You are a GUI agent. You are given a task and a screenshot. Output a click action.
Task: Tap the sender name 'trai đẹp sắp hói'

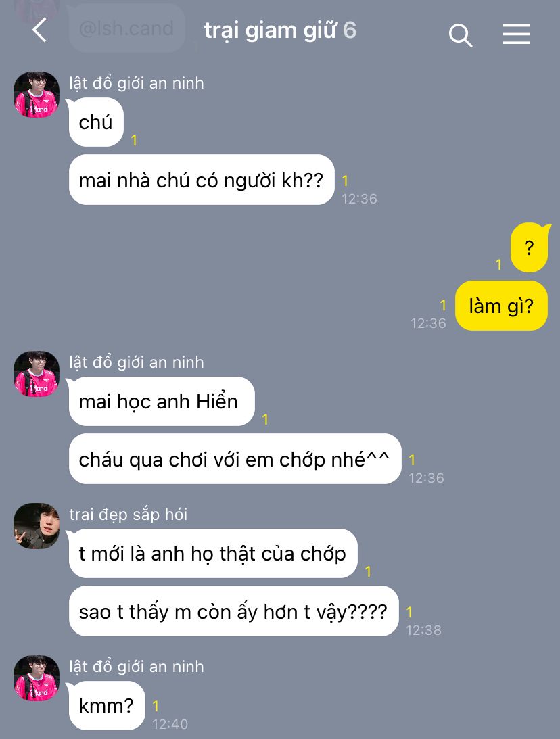tap(129, 514)
